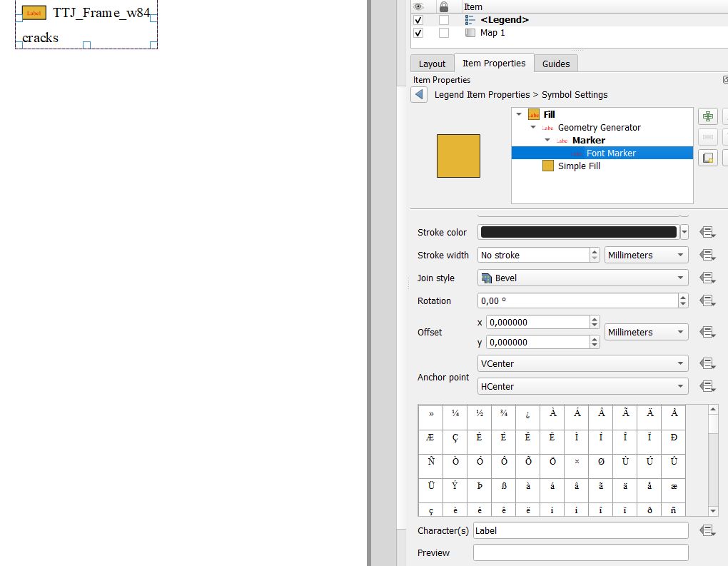Switch to the Item Properties tab
Image resolution: width=728 pixels, height=566 pixels.
494,63
